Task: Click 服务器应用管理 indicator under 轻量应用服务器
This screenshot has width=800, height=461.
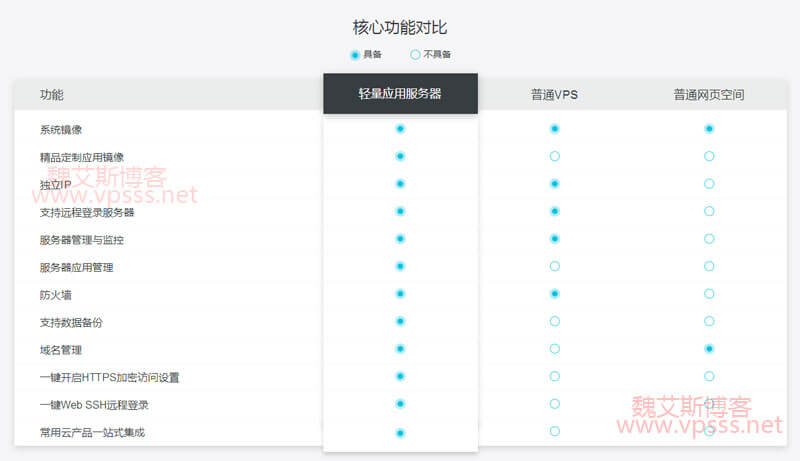Action: pyautogui.click(x=400, y=266)
